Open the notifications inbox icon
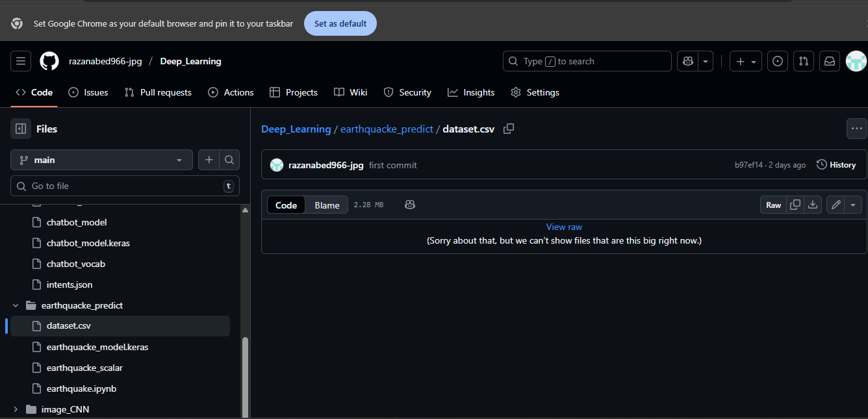868x419 pixels. 830,61
